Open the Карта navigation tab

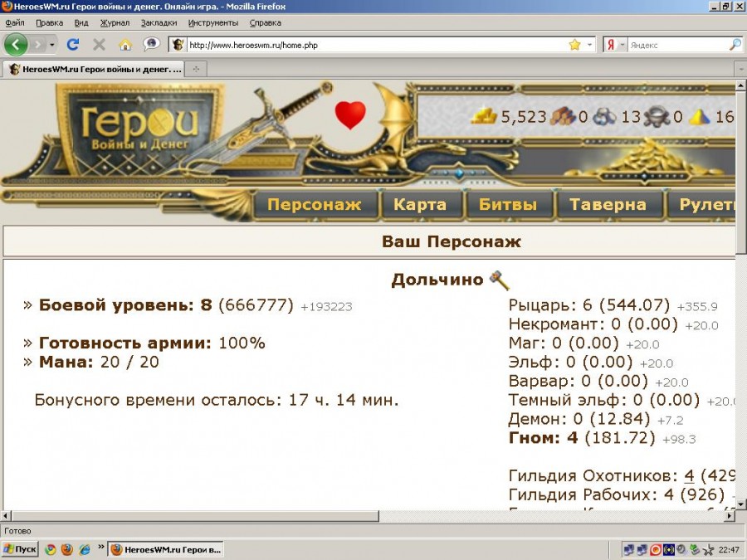(x=420, y=204)
